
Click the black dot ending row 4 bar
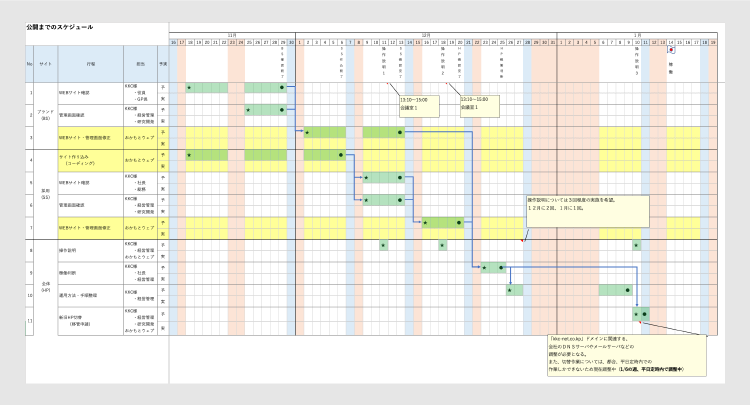pos(341,155)
